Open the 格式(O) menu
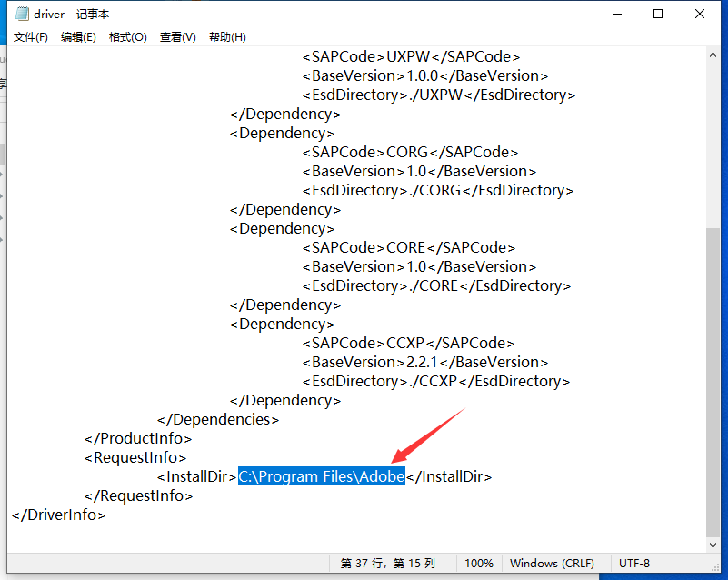The height and width of the screenshot is (580, 728). 127,37
